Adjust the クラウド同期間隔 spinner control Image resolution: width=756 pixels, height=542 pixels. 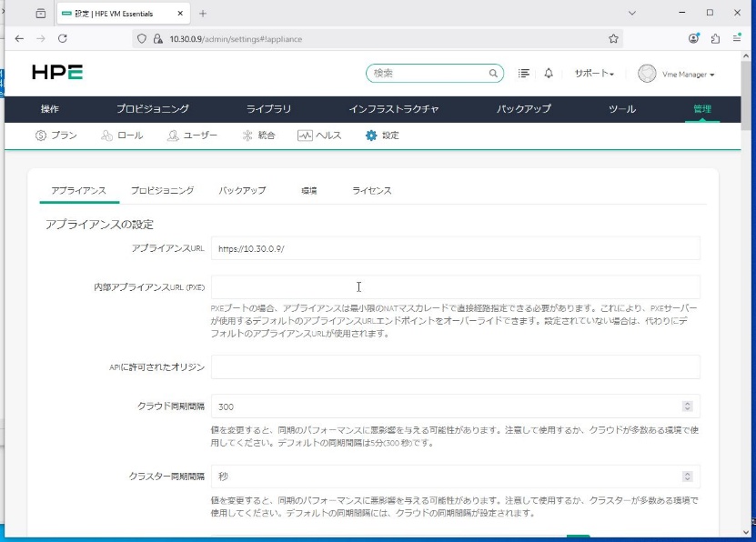[687, 406]
